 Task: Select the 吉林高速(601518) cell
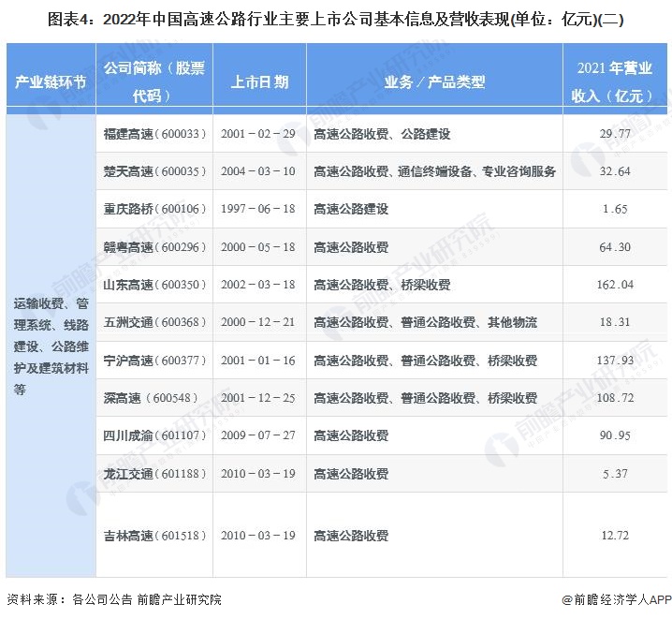(154, 536)
